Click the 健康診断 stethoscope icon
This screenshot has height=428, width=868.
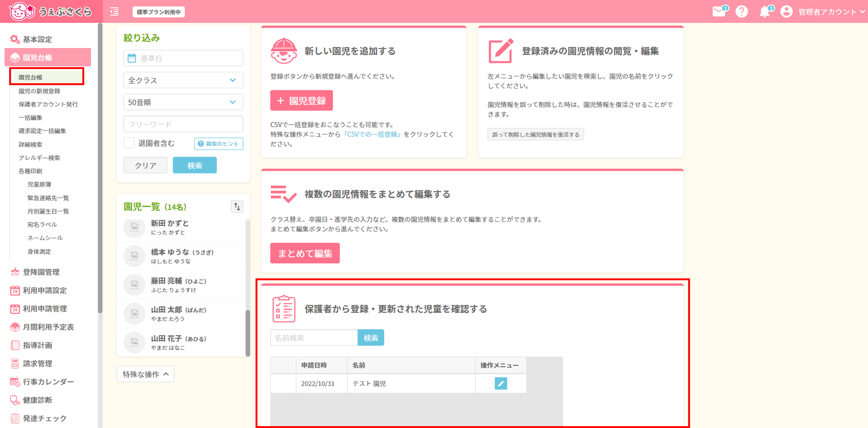point(15,400)
